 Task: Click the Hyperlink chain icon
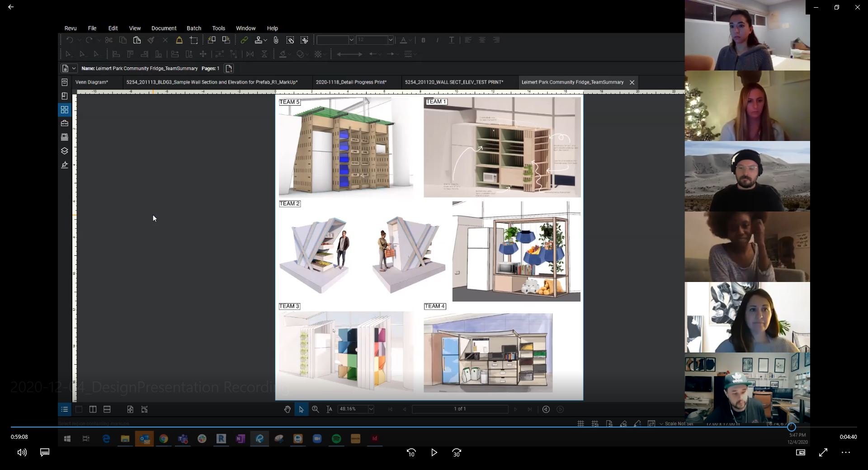click(244, 40)
